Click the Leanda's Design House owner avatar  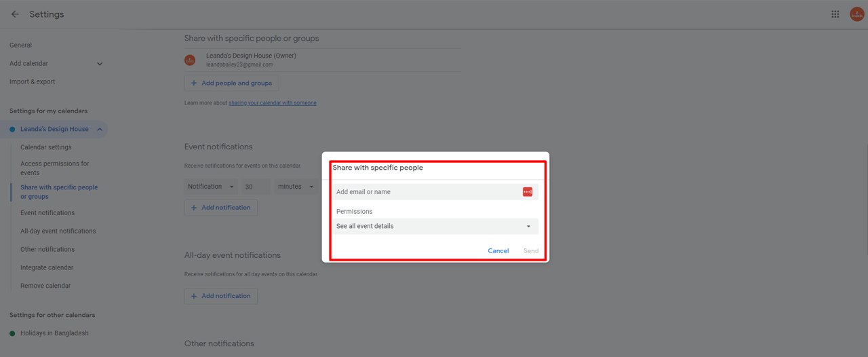point(191,60)
